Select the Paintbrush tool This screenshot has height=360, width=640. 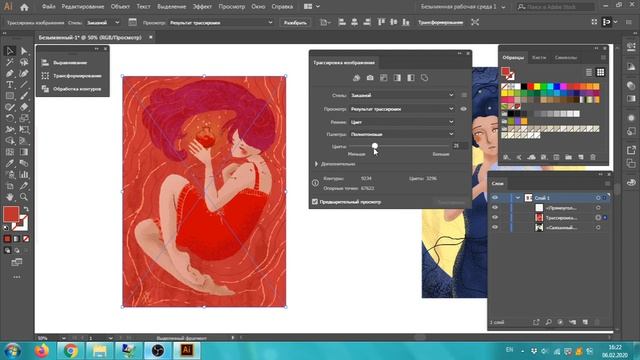coord(24,96)
